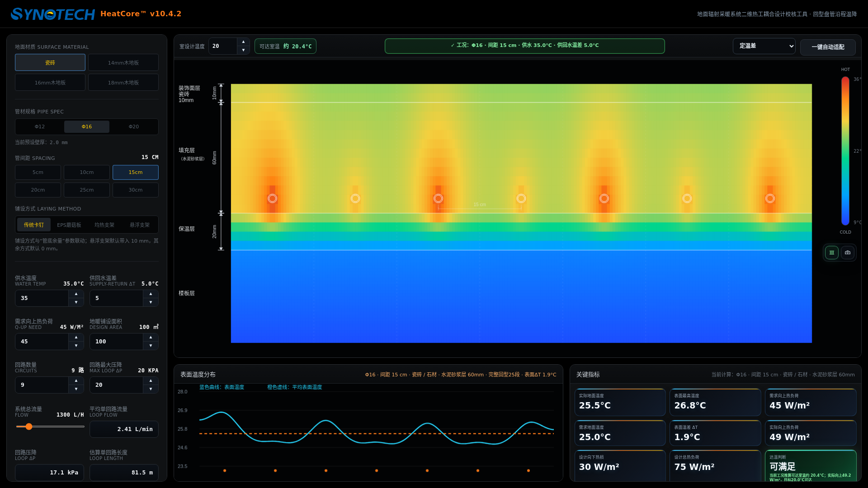Select the 14mm木地板 surface material
This screenshot has width=868, height=488.
coord(123,63)
